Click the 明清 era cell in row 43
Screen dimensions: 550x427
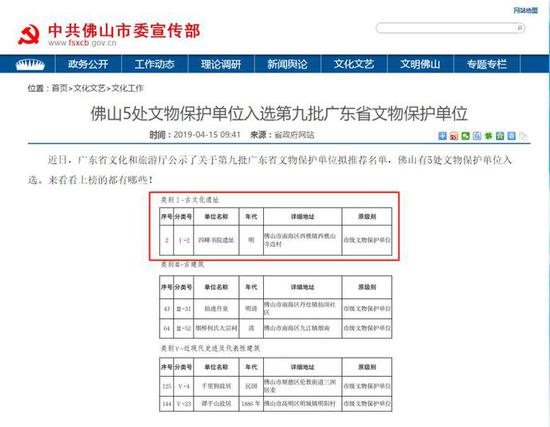coord(251,309)
